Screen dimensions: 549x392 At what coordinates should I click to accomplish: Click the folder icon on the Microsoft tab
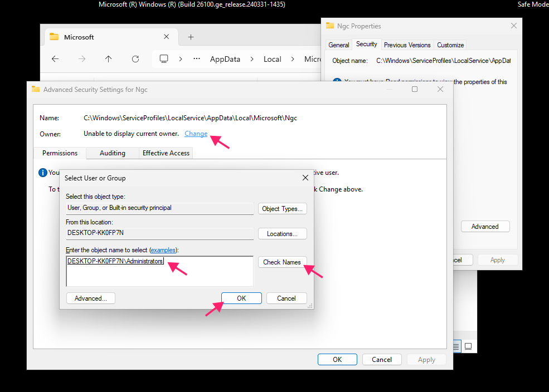[x=54, y=37]
